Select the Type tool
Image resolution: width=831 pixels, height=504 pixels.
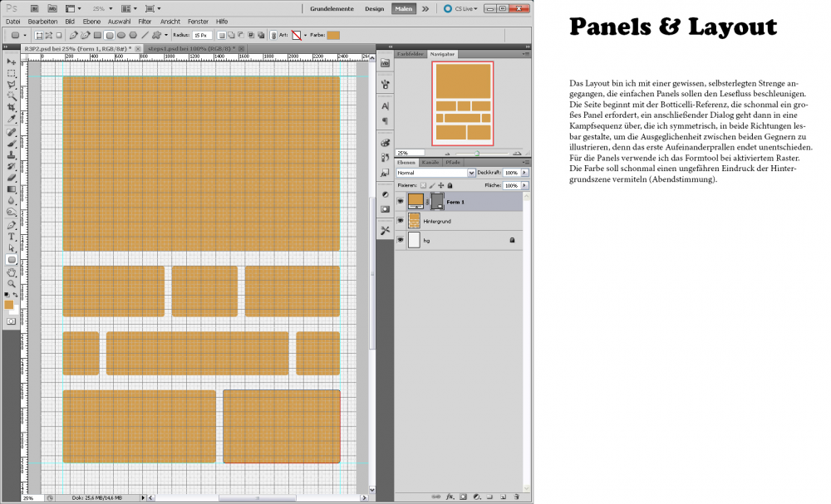pos(11,237)
